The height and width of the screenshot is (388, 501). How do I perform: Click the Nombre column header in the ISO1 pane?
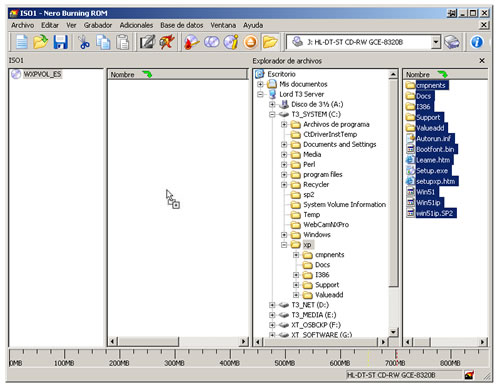tap(178, 75)
